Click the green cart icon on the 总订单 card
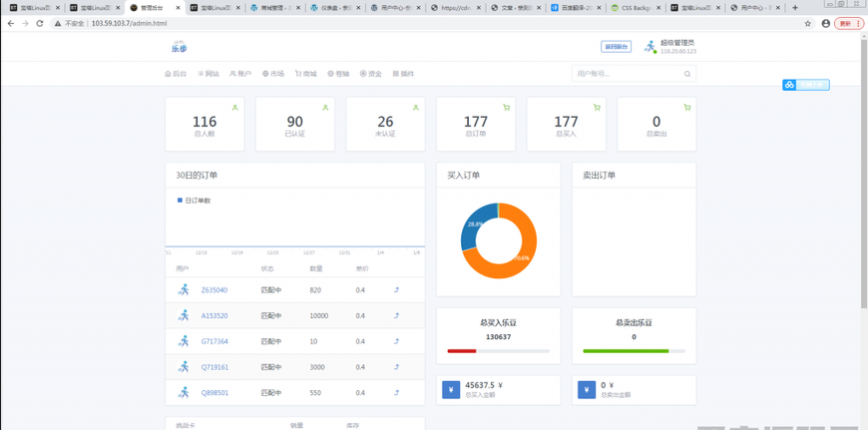Viewport: 868px width, 430px height. click(x=507, y=108)
